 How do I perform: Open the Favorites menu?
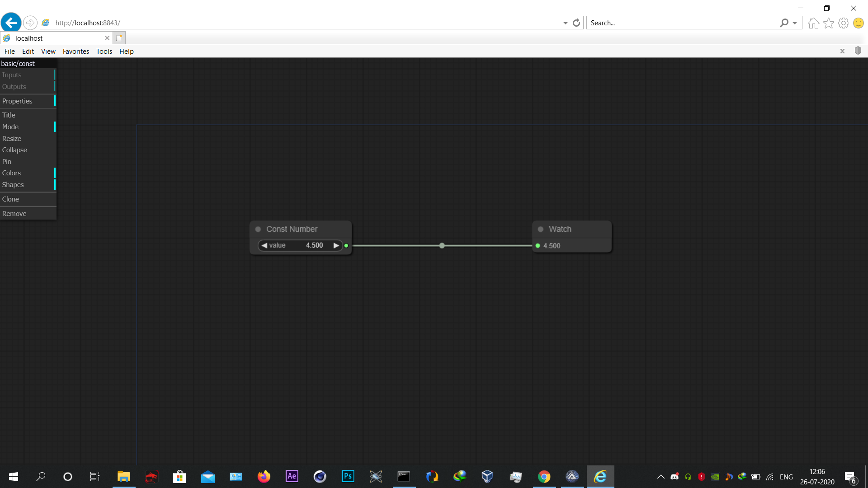pyautogui.click(x=75, y=52)
